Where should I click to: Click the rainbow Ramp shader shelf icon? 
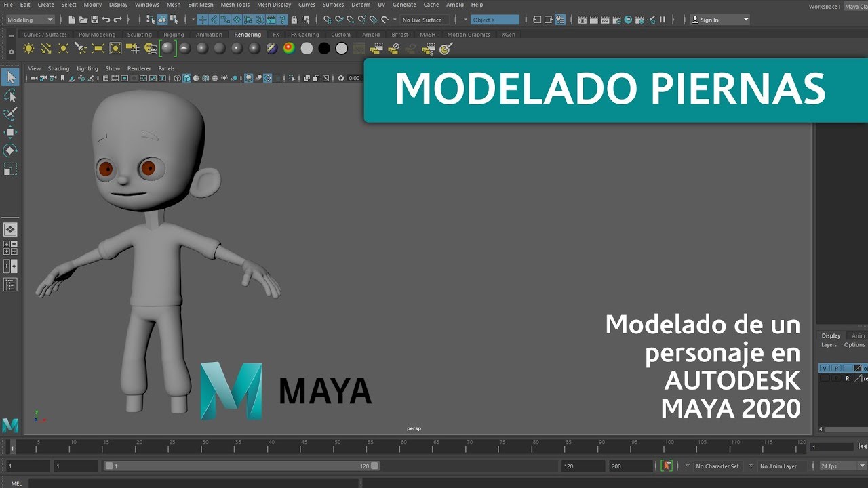(x=290, y=48)
